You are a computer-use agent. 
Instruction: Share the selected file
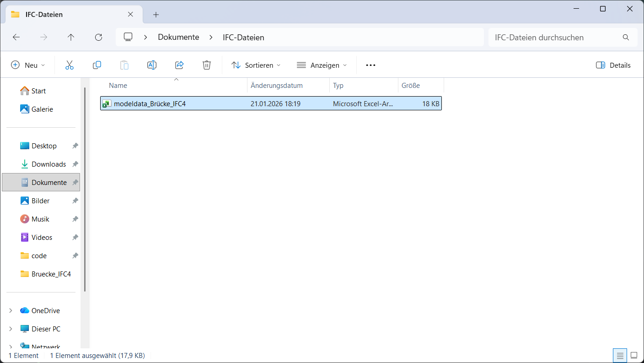pos(179,65)
